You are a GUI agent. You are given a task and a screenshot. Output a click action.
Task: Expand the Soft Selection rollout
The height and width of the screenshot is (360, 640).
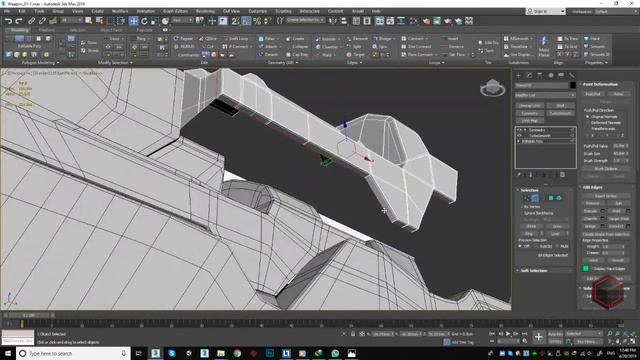coord(545,271)
